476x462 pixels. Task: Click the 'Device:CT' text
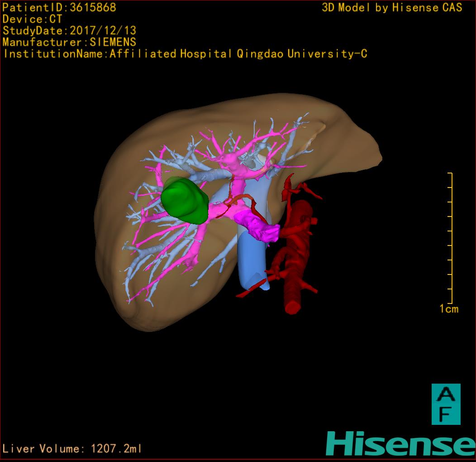tap(32, 19)
